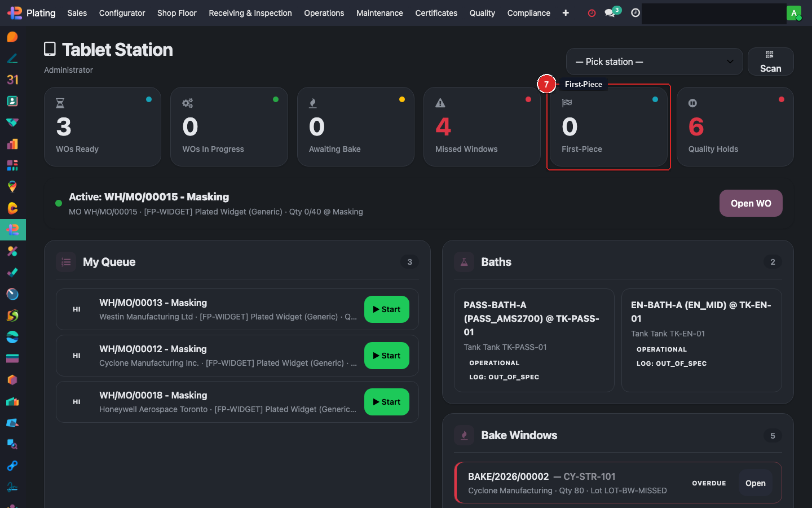This screenshot has width=812, height=508.
Task: Click the red timer icon in top bar
Action: (x=592, y=13)
